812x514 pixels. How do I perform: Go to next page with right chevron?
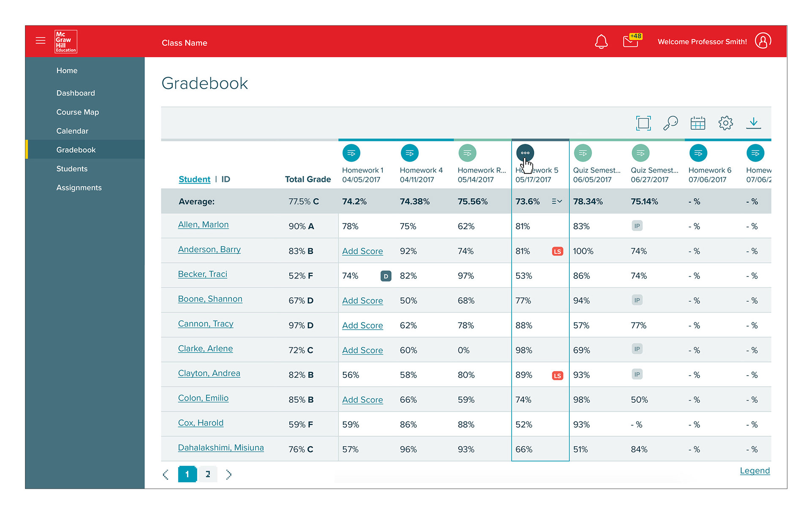point(229,474)
